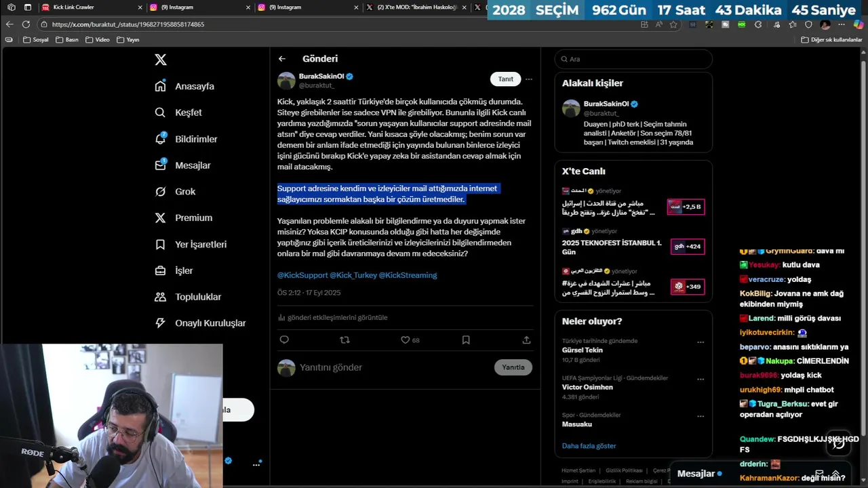Open the post's three-dot more menu
The width and height of the screenshot is (868, 488).
[x=529, y=79]
